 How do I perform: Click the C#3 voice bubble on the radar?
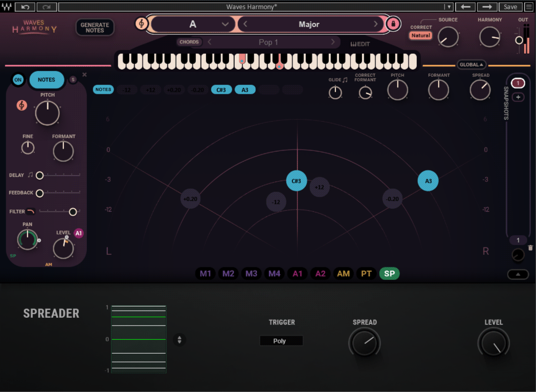(x=296, y=181)
